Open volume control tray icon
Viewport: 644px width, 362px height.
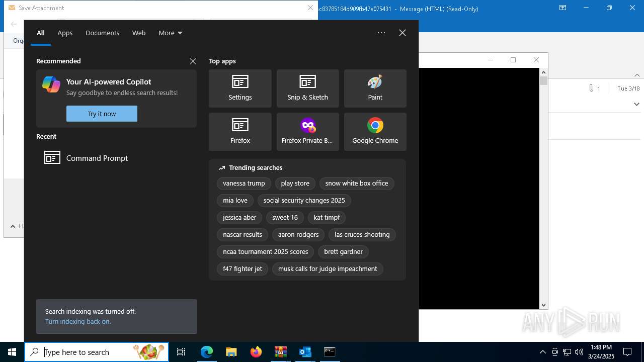tap(579, 352)
